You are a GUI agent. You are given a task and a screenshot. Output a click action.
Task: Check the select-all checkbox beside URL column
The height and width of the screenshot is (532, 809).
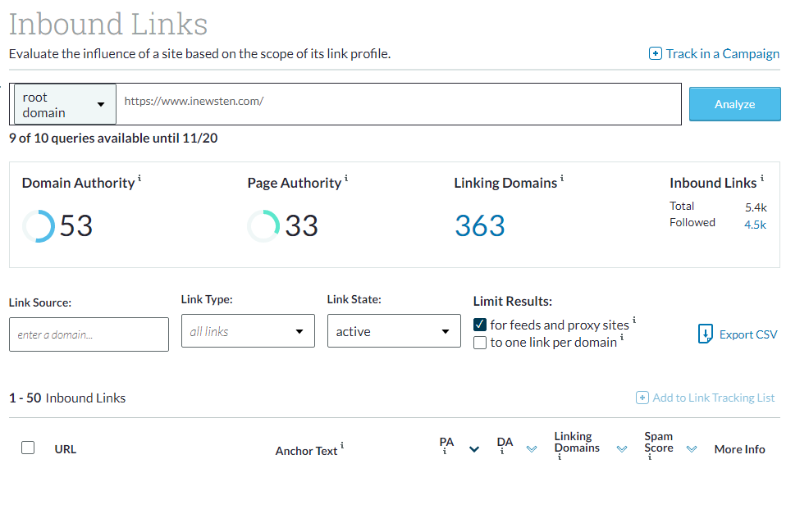point(28,448)
